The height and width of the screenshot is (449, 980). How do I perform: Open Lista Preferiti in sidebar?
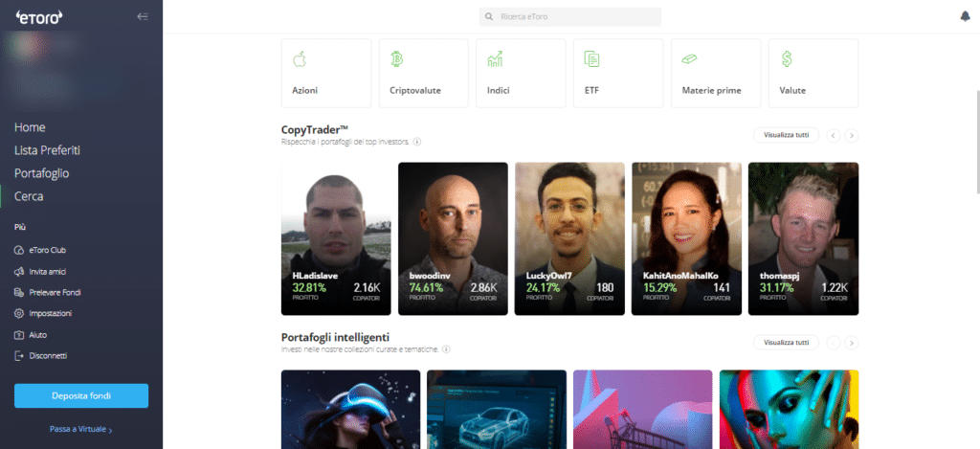point(48,150)
